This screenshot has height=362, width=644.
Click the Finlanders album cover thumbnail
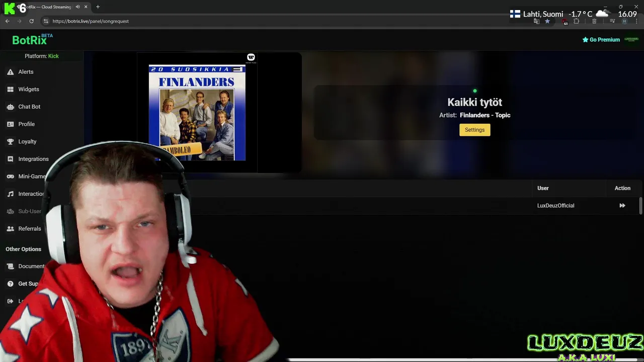(197, 113)
